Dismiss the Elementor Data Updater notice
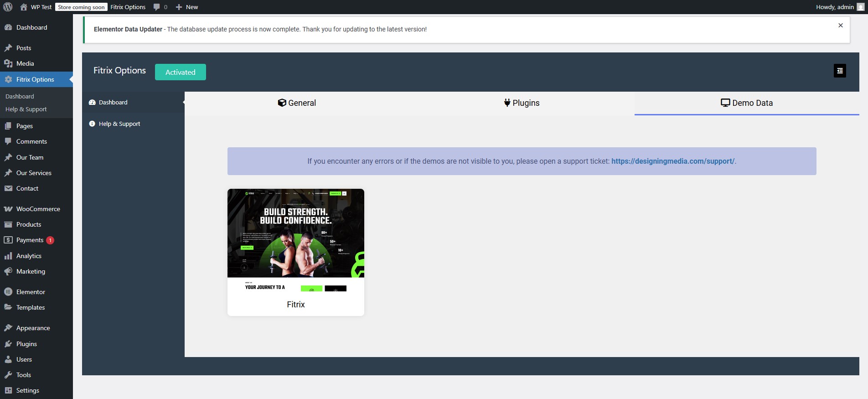 click(x=840, y=26)
